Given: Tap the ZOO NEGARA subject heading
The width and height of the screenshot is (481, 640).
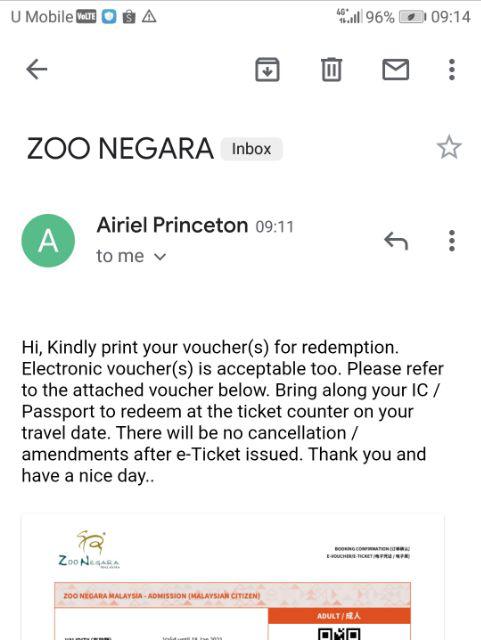Looking at the screenshot, I should point(120,148).
